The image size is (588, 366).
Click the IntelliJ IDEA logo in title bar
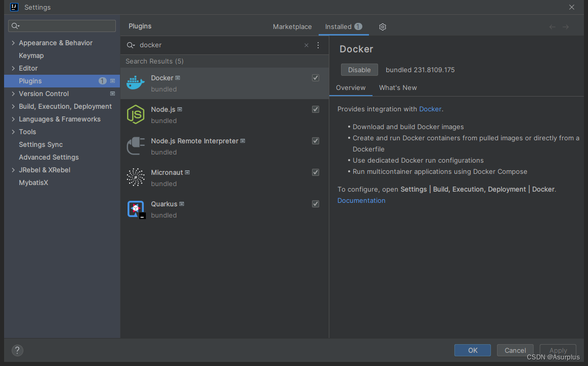(x=14, y=7)
